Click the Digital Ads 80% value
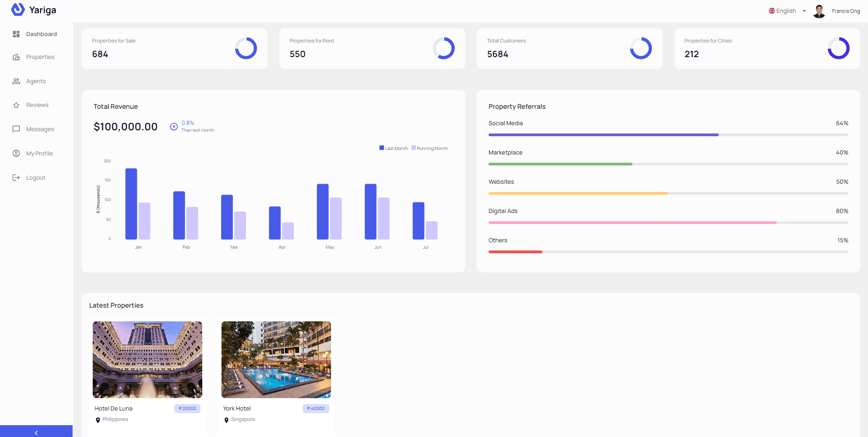 842,211
